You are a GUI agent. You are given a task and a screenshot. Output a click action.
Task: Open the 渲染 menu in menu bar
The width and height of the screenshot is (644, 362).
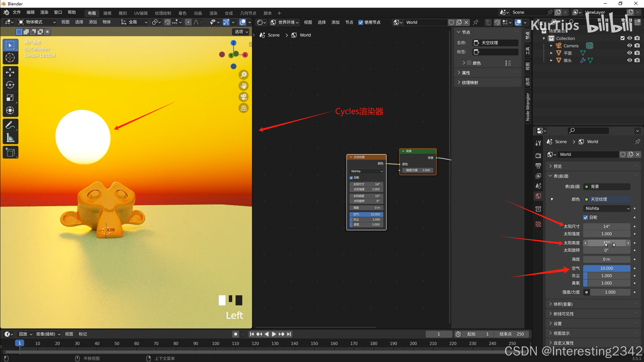(44, 12)
